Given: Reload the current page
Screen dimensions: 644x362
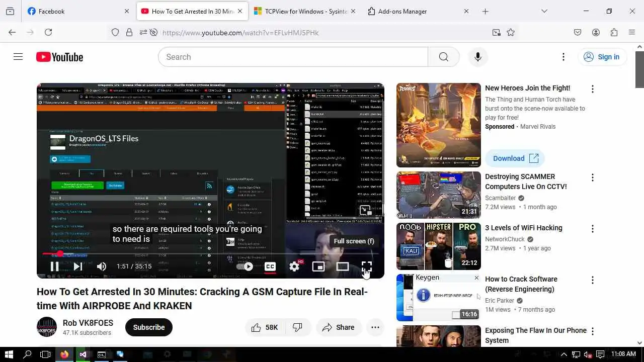Looking at the screenshot, I should [x=48, y=32].
